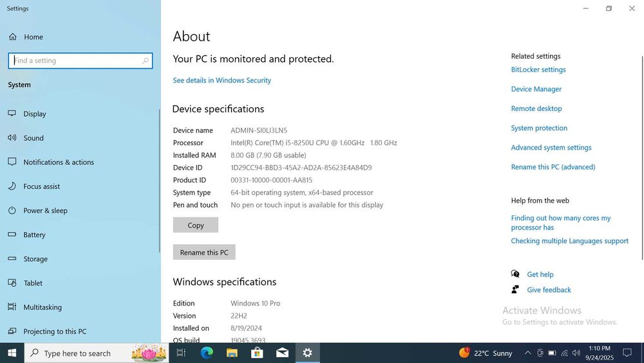Select Power & sleep settings
This screenshot has width=644, height=363.
point(45,210)
